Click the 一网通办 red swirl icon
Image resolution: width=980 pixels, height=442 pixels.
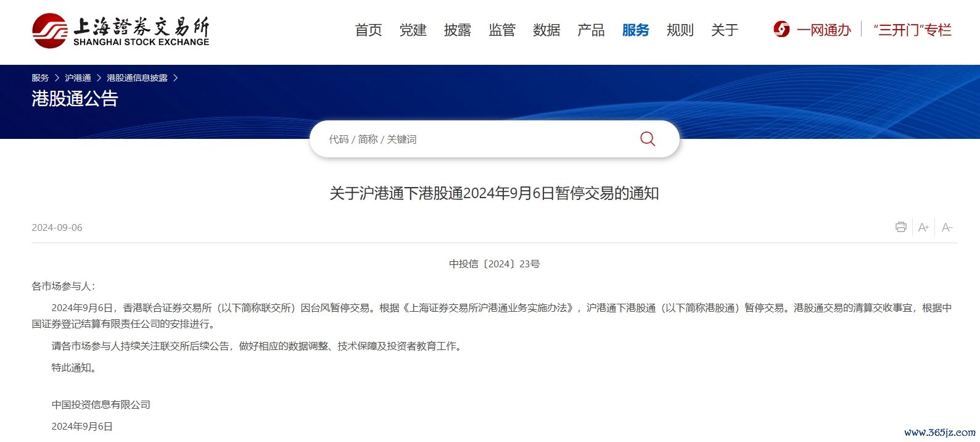coord(781,30)
